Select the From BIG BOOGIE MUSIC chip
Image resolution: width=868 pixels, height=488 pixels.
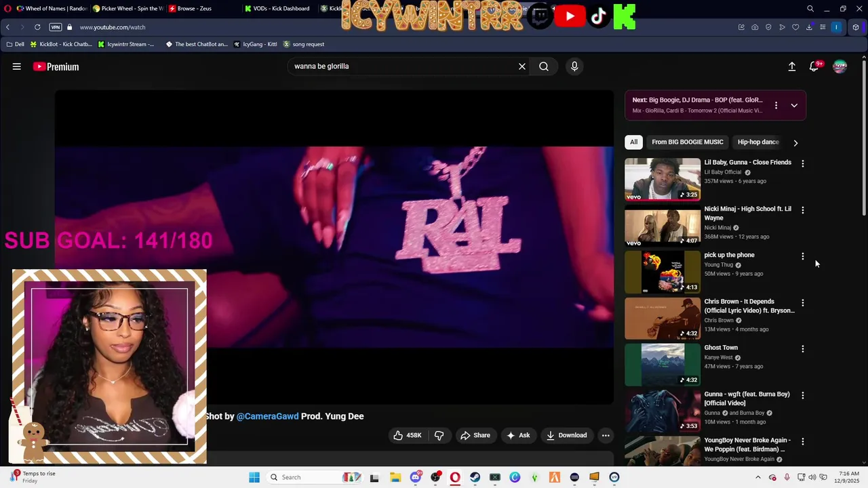tap(687, 142)
